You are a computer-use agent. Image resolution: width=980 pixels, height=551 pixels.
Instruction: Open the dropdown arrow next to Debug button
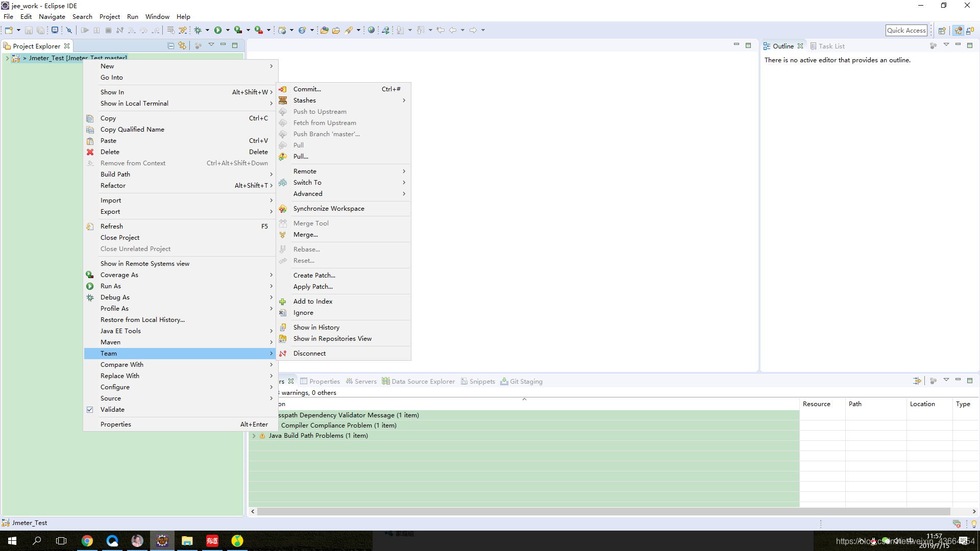point(207,30)
